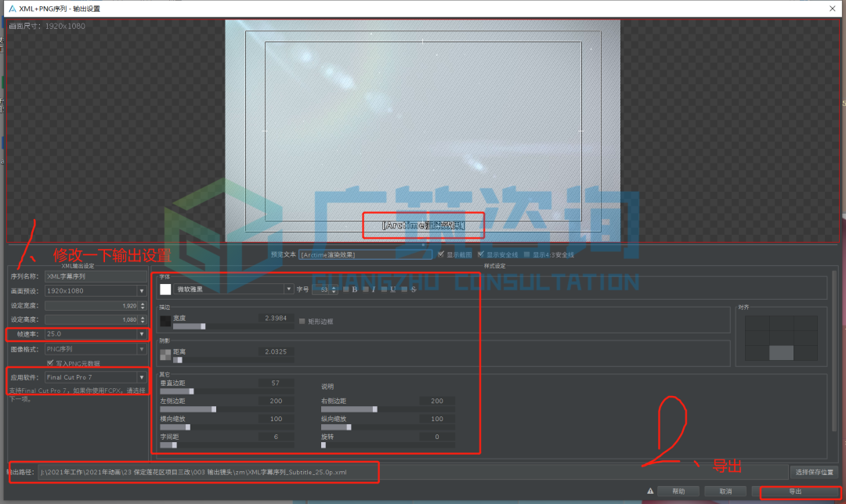Click the 选择保存位置 button
The width and height of the screenshot is (846, 504).
(814, 472)
